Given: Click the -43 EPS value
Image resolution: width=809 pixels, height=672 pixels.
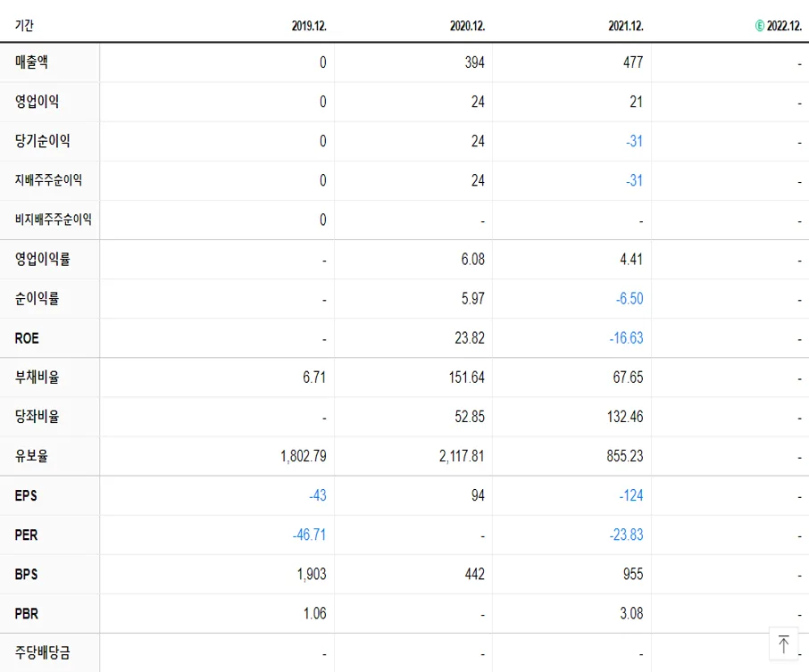Looking at the screenshot, I should pos(318,495).
